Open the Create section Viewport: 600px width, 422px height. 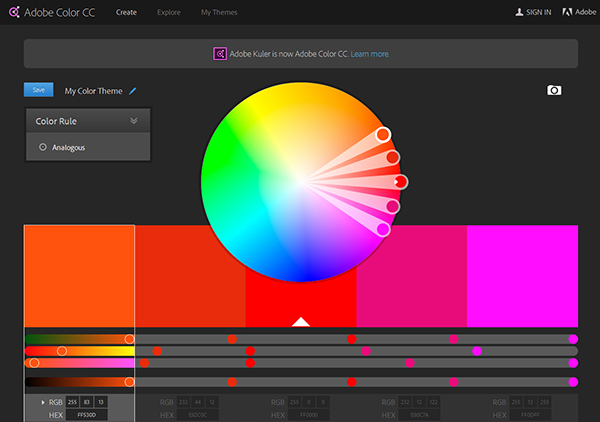126,12
